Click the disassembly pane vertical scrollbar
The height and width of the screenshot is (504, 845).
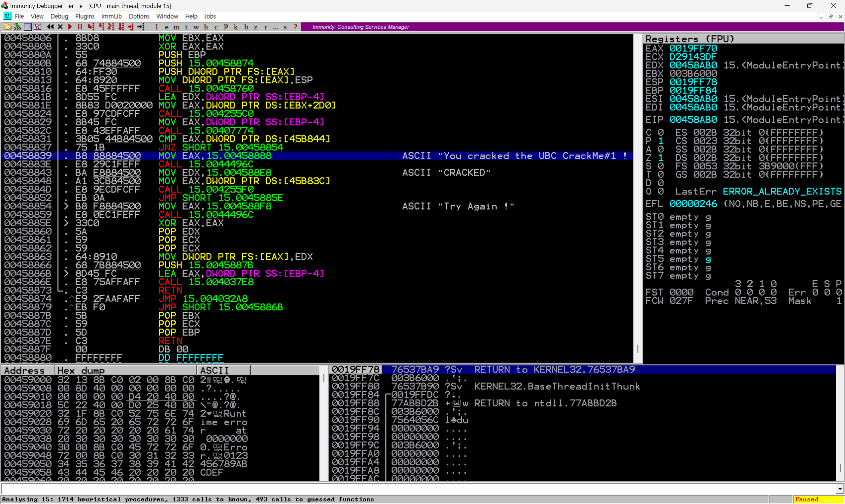(x=637, y=197)
